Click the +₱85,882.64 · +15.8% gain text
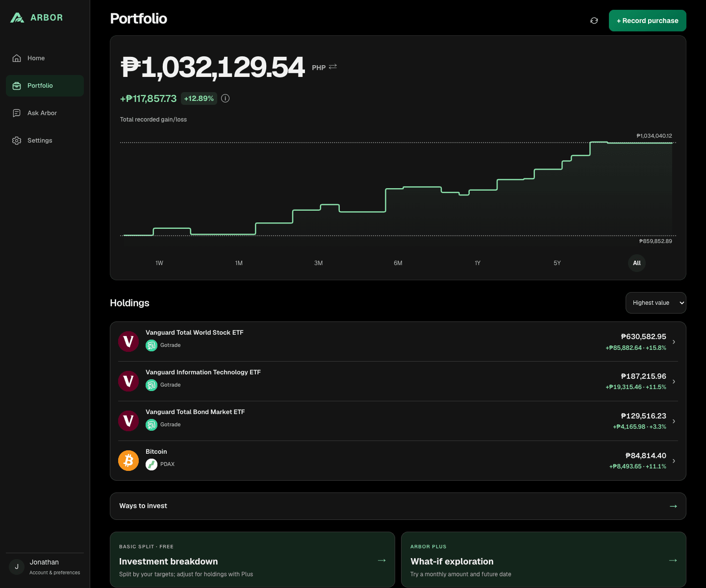This screenshot has height=588, width=706. click(x=636, y=348)
